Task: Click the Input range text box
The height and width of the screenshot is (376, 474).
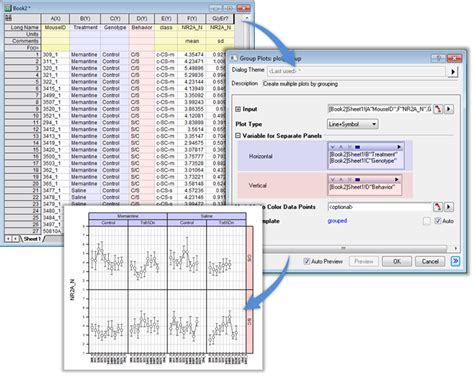Action: click(x=380, y=109)
